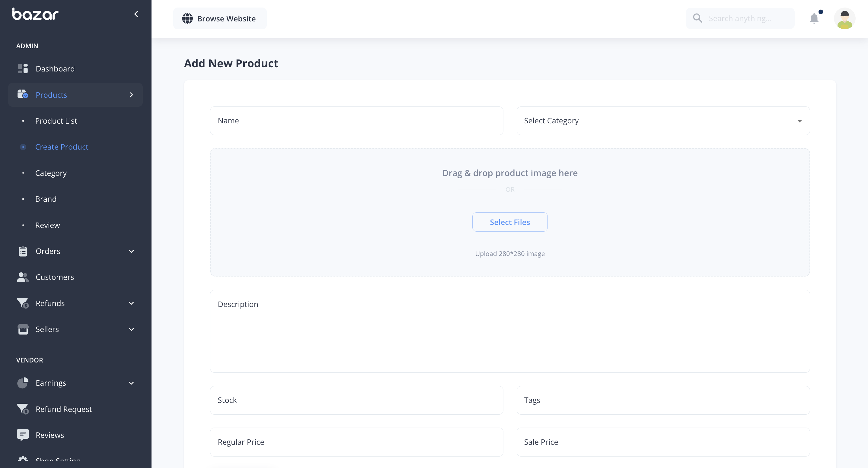Click the Refund Request funnel icon

tap(23, 409)
